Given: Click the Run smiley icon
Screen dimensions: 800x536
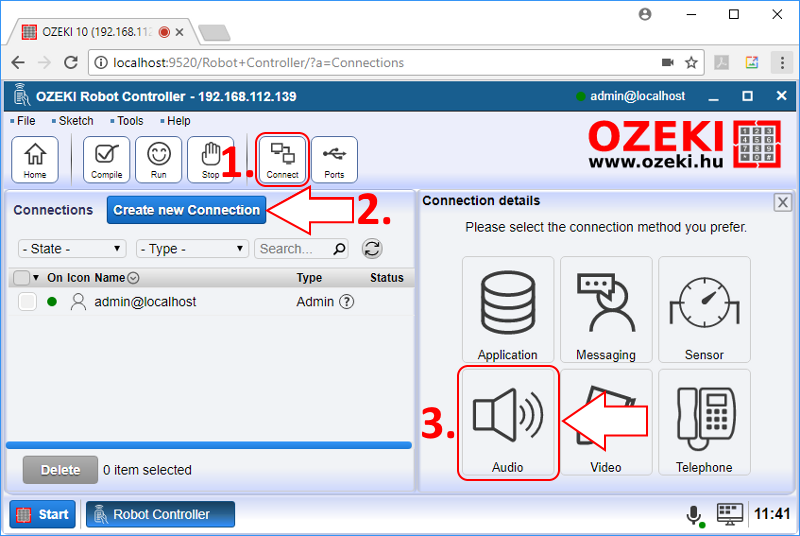Looking at the screenshot, I should pyautogui.click(x=159, y=160).
